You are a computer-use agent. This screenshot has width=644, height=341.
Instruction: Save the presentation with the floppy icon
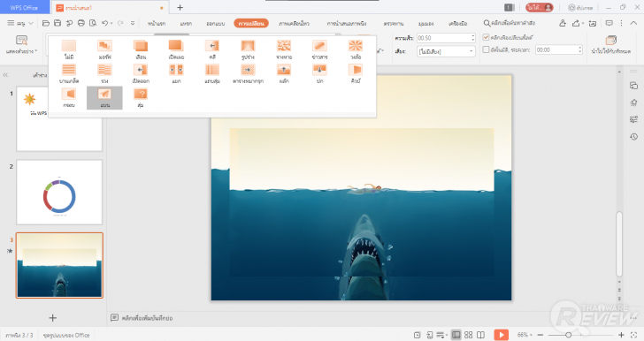(57, 23)
